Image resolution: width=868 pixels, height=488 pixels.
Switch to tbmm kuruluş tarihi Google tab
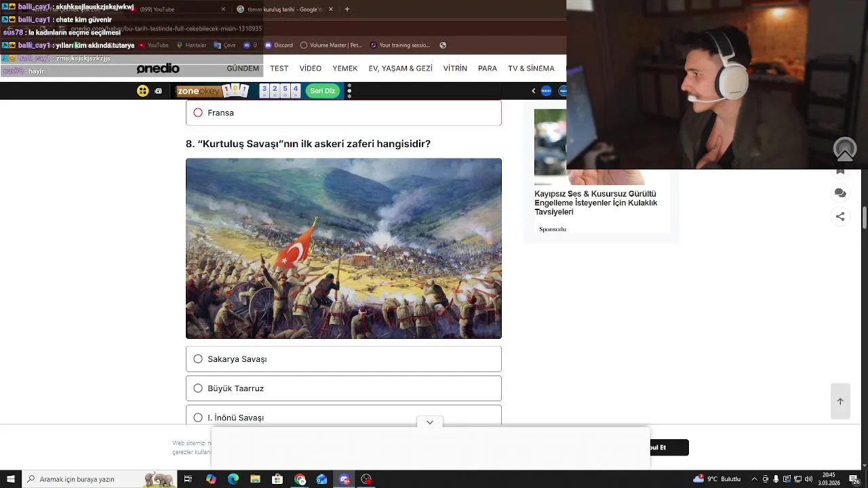283,9
